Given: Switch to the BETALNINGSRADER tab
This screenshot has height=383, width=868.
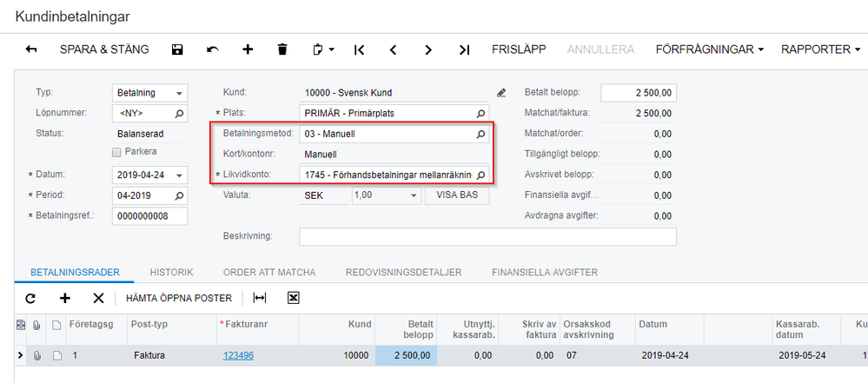Looking at the screenshot, I should click(75, 273).
